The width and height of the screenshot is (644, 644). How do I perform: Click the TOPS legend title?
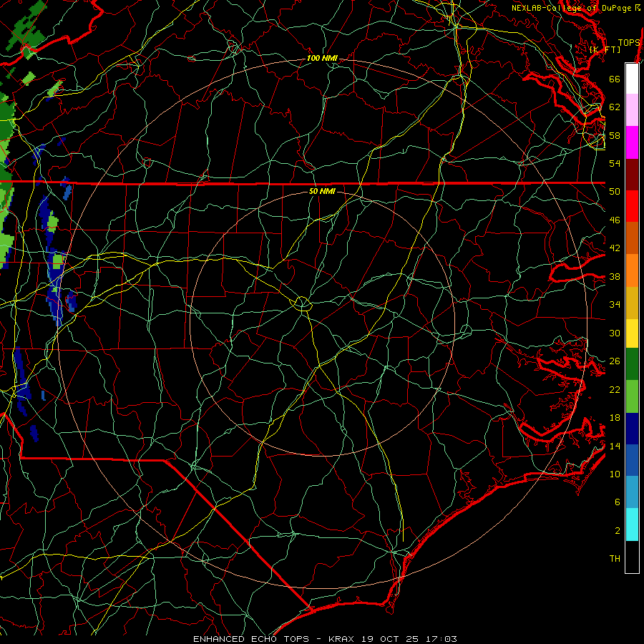point(629,43)
